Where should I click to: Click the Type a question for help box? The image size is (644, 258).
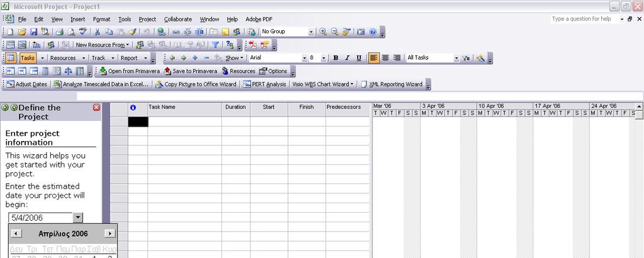tap(584, 19)
